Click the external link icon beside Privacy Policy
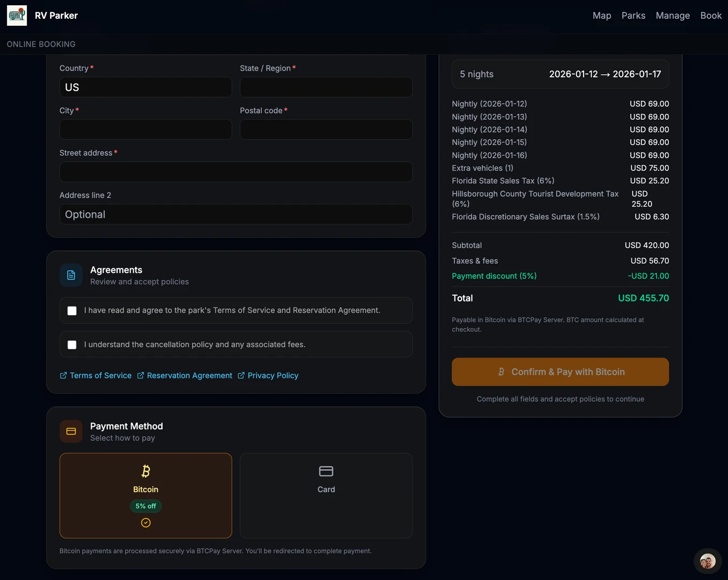Image resolution: width=728 pixels, height=580 pixels. pyautogui.click(x=241, y=375)
